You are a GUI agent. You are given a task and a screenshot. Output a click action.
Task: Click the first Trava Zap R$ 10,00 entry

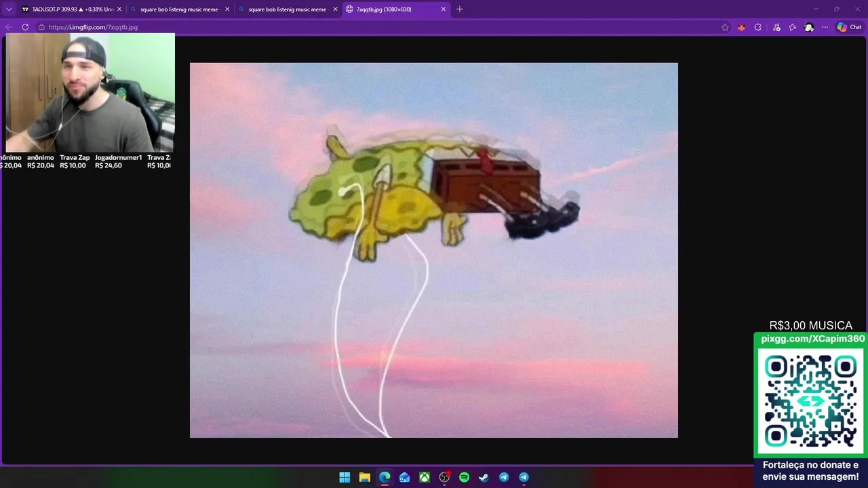(75, 161)
